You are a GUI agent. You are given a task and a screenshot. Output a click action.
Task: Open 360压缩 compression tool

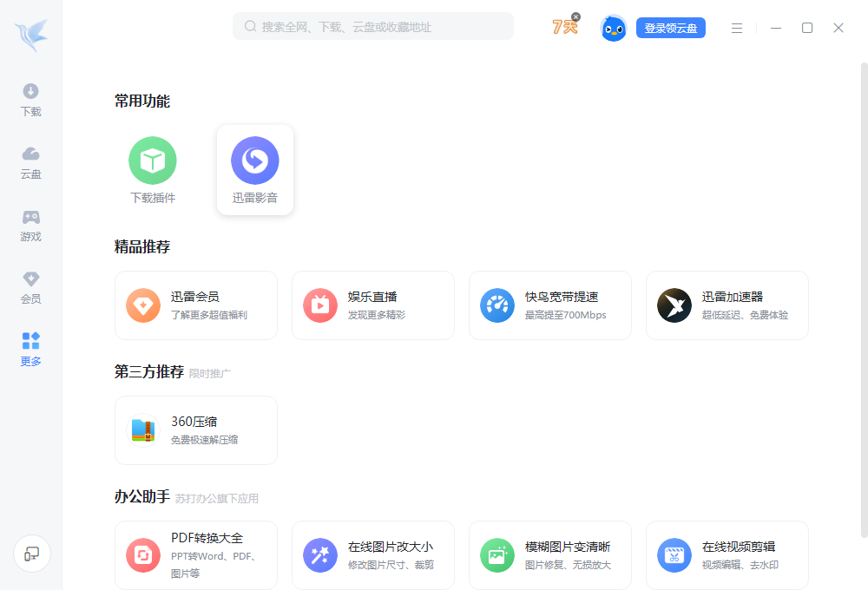click(x=195, y=430)
